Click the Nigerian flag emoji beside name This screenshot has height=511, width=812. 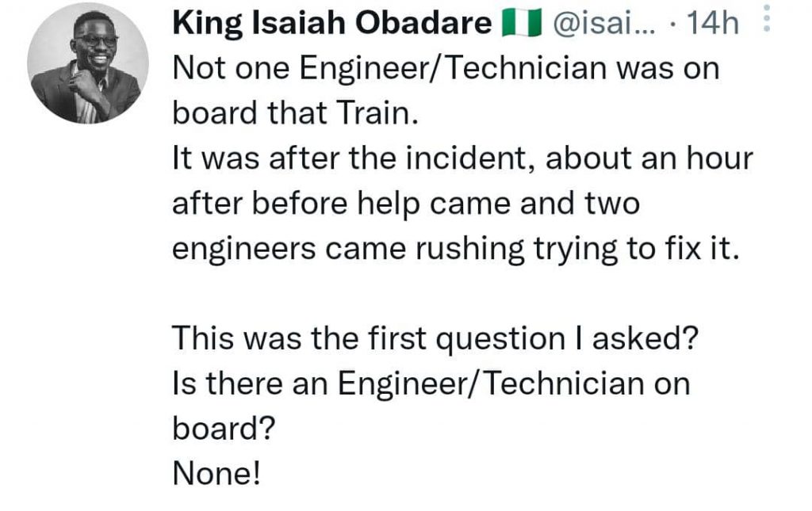(x=520, y=25)
